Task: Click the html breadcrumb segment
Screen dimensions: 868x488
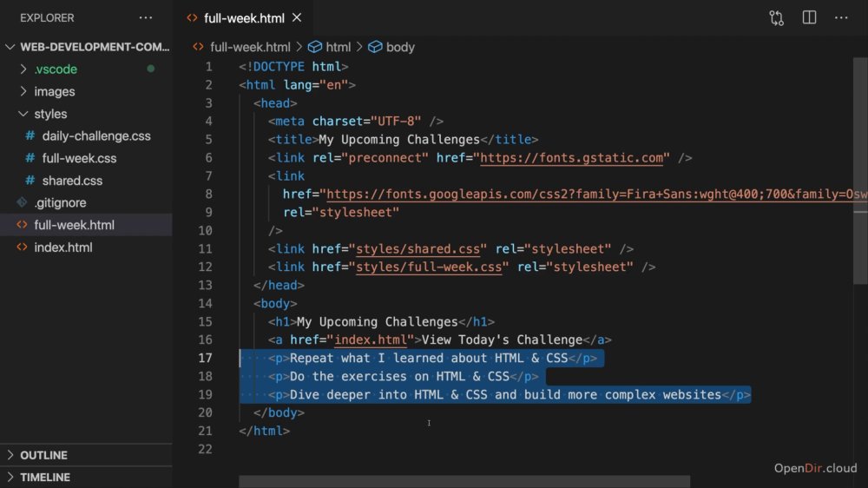Action: click(x=339, y=47)
